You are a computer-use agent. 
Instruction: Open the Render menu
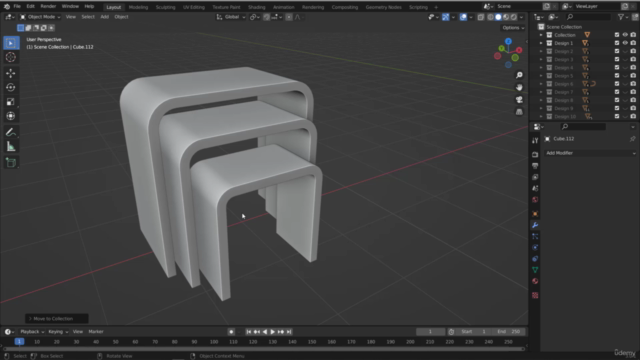[x=48, y=7]
